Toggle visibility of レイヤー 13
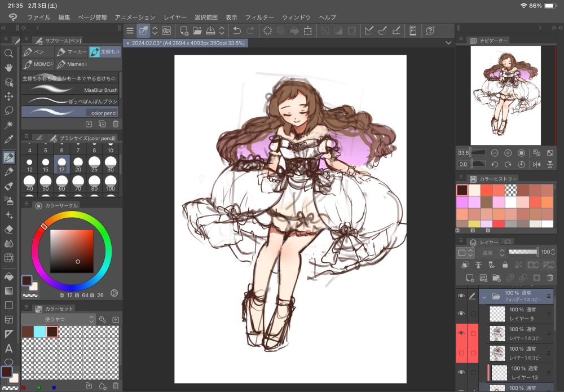The width and height of the screenshot is (564, 392). pyautogui.click(x=461, y=372)
